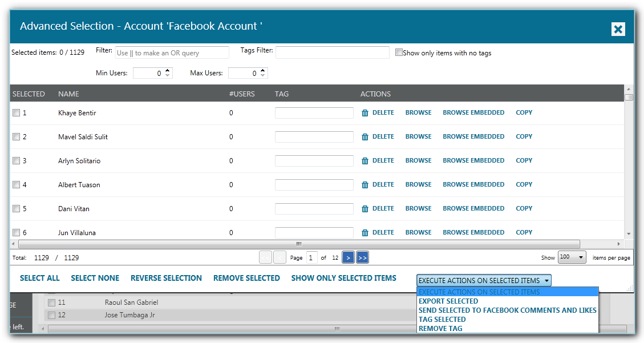Choose Tag Selected option
Viewport: 644px width, 343px height.
pyautogui.click(x=442, y=320)
